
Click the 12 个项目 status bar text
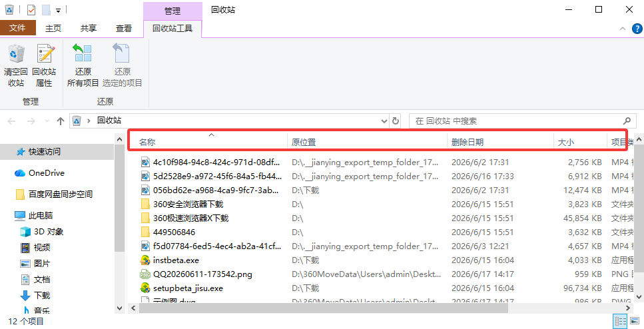[26, 321]
